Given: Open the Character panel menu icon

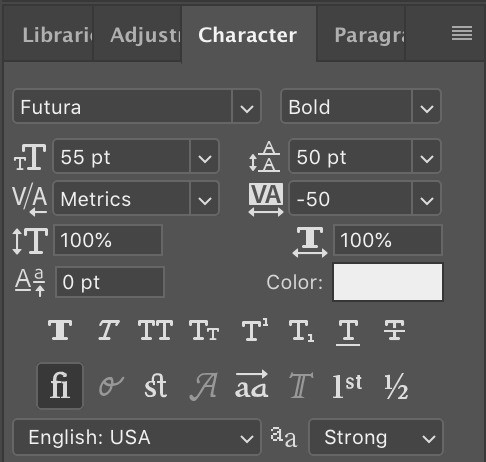Looking at the screenshot, I should [x=462, y=33].
